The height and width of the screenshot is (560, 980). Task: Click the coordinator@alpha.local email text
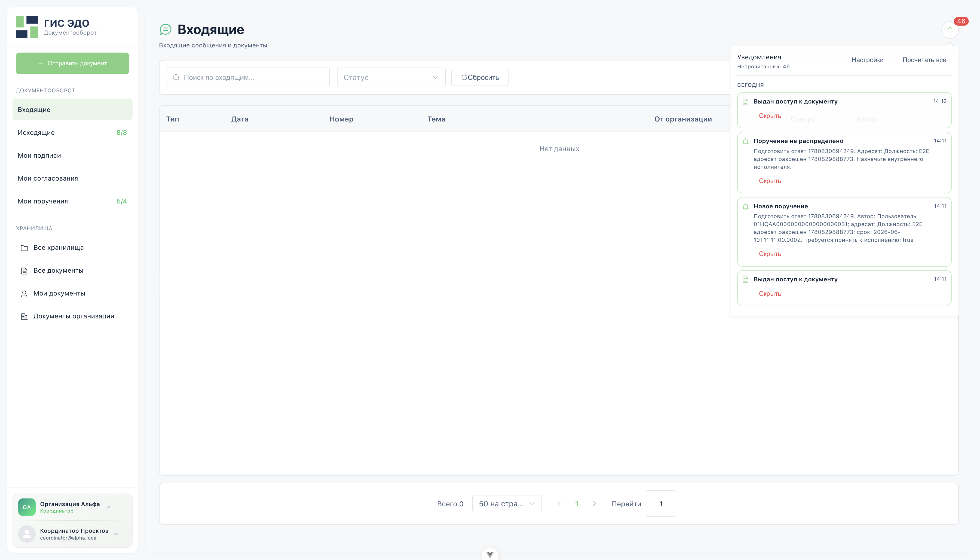[69, 538]
